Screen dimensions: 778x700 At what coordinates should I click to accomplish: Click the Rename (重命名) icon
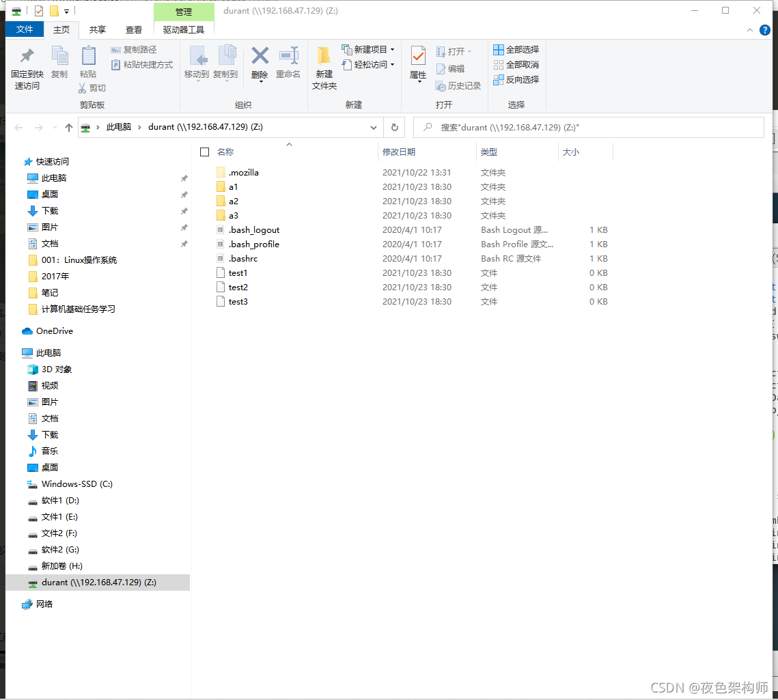pyautogui.click(x=288, y=55)
